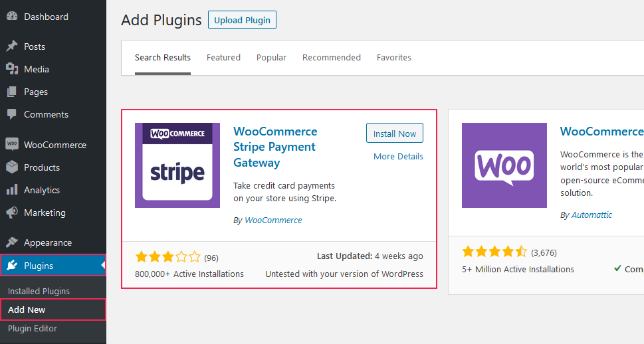Click the Appearance paintbrush icon
The height and width of the screenshot is (344, 644).
12,242
